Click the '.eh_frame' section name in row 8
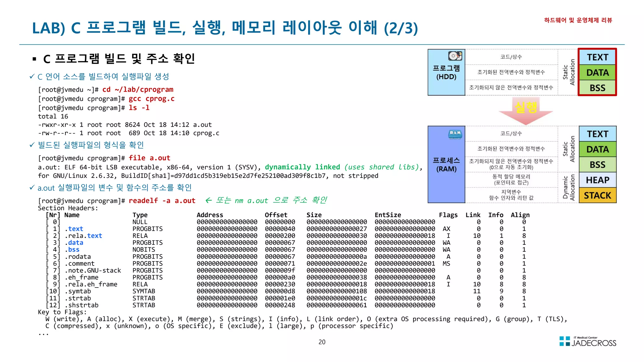 click(81, 277)
